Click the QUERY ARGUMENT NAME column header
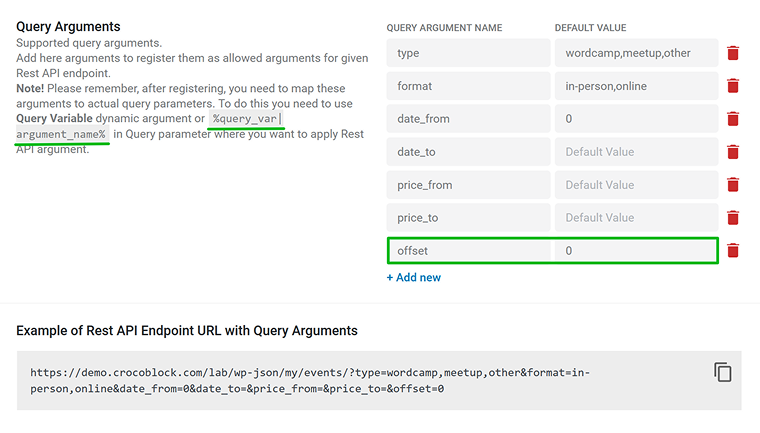The height and width of the screenshot is (433, 760). 444,28
